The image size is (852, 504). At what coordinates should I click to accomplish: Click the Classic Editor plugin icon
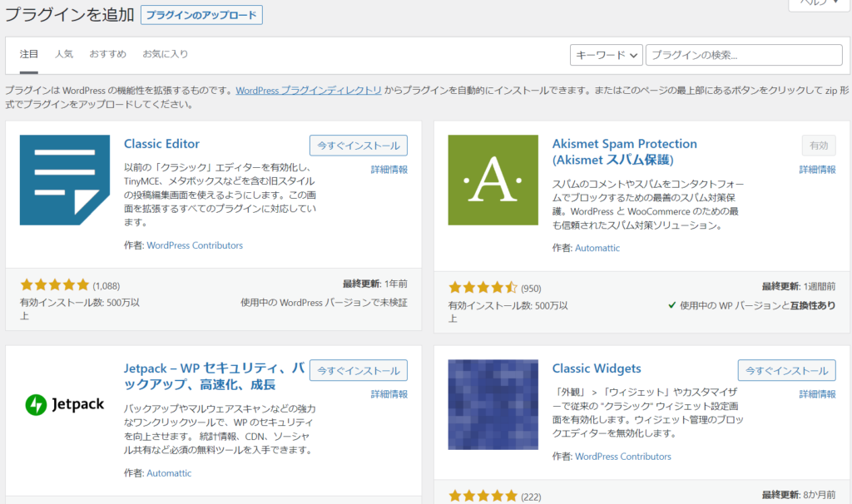coord(65,180)
